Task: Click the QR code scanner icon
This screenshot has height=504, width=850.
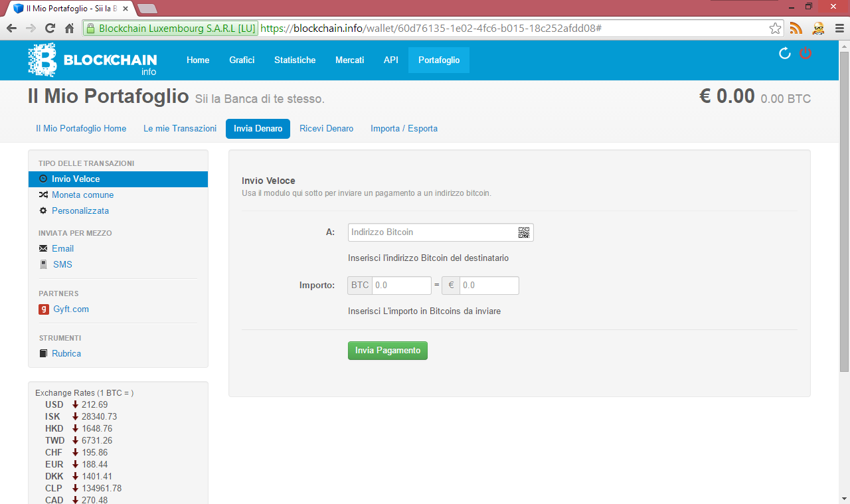Action: 524,232
